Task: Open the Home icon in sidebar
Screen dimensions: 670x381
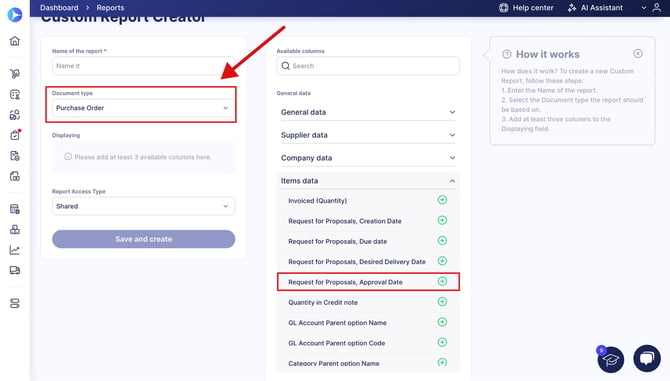Action: [15, 41]
